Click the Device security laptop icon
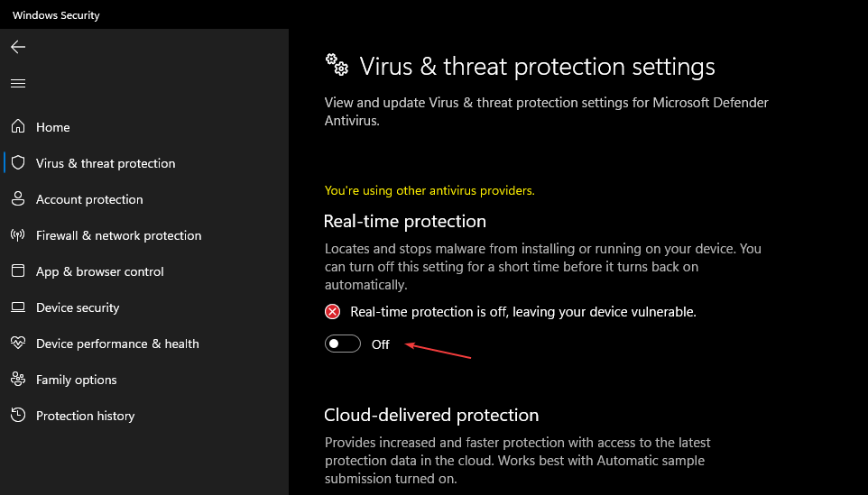The height and width of the screenshot is (495, 868). pos(18,307)
